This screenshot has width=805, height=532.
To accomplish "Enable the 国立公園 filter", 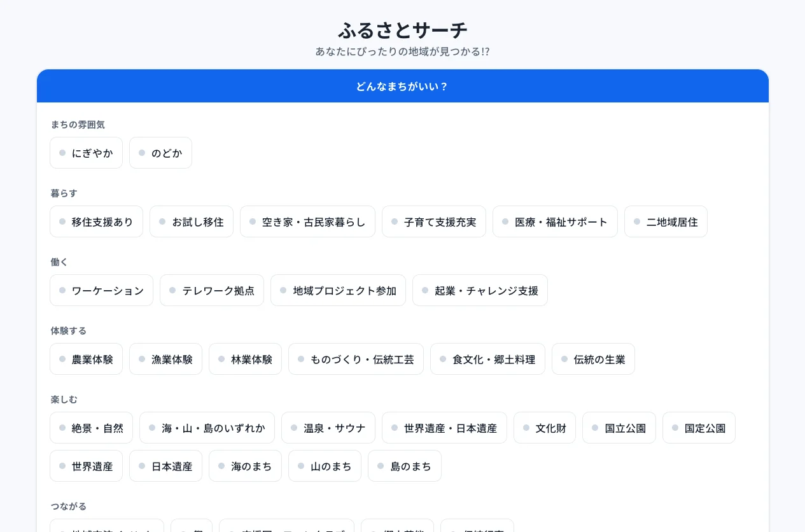I will pos(619,428).
